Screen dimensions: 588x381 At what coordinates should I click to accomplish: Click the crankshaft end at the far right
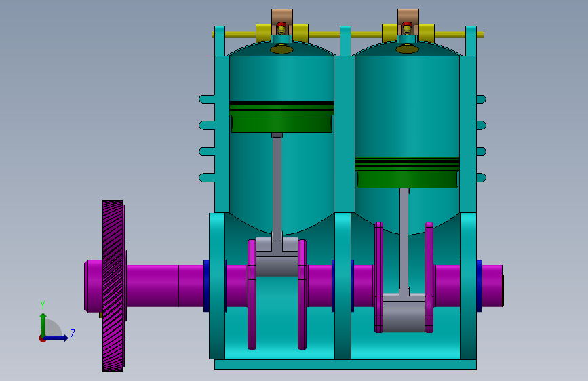pos(492,286)
